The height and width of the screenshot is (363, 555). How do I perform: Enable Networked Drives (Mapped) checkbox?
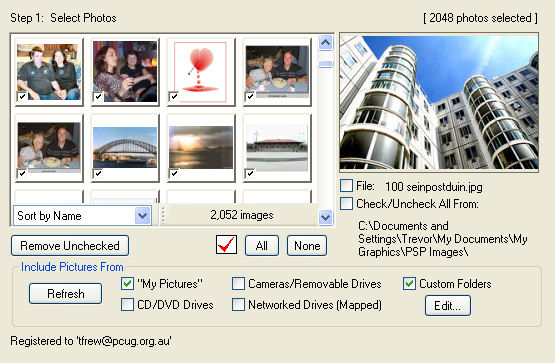(238, 304)
